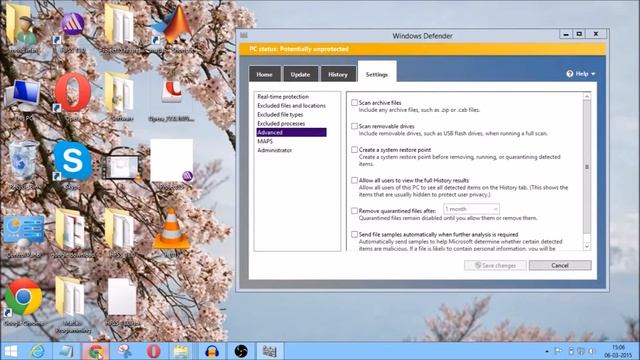This screenshot has height=360, width=640.
Task: Check Create a system restore point
Action: click(354, 150)
